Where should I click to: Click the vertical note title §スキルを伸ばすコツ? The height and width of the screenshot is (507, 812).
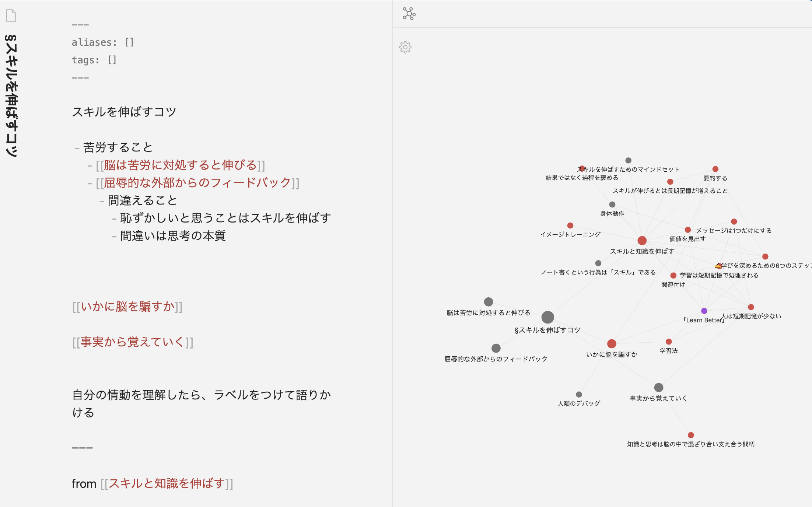tap(11, 96)
